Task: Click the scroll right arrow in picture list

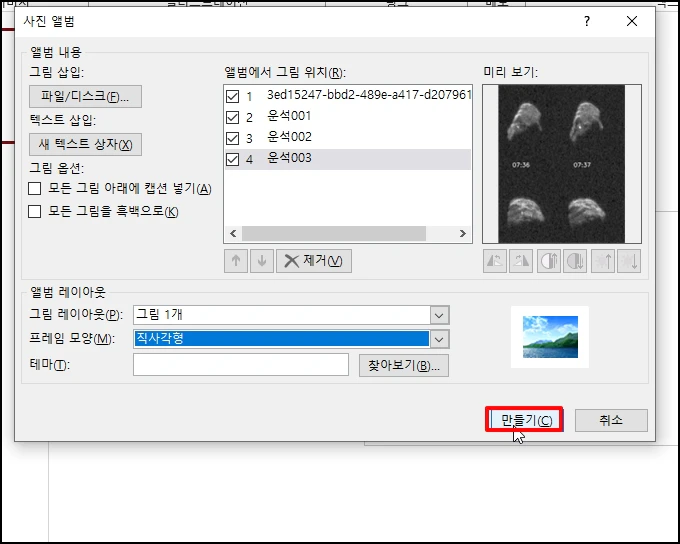Action: pyautogui.click(x=462, y=233)
